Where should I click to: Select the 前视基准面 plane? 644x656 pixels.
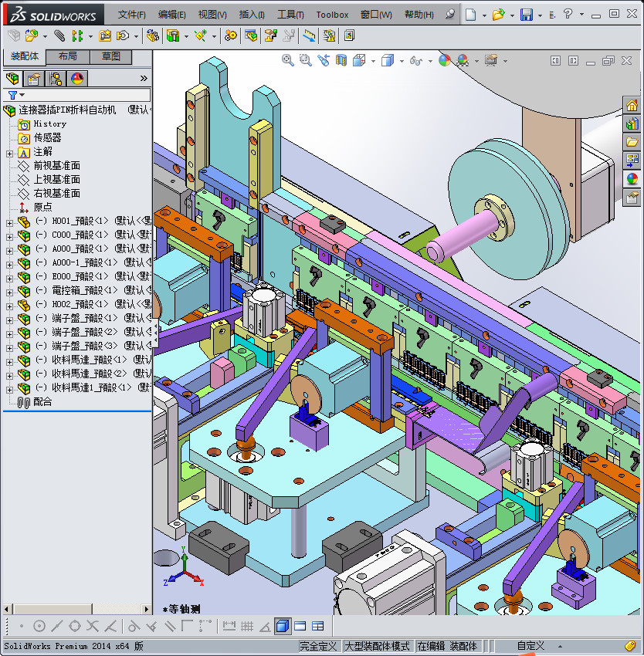[49, 165]
